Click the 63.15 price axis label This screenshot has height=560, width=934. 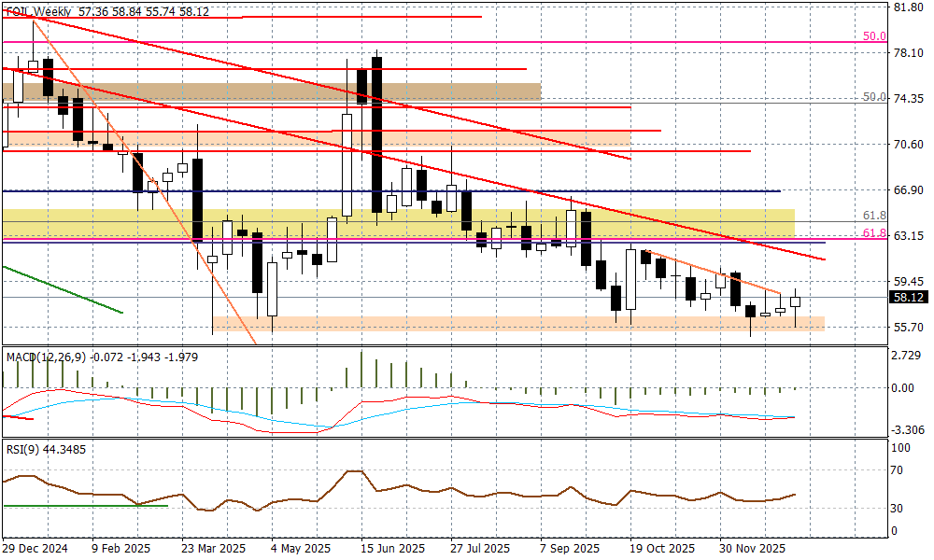tap(909, 236)
